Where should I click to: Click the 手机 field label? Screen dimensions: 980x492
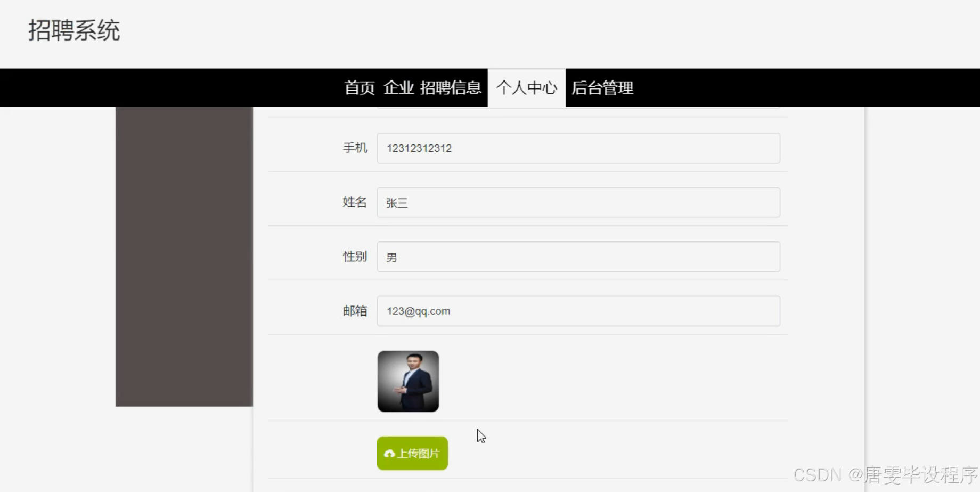[x=355, y=148]
